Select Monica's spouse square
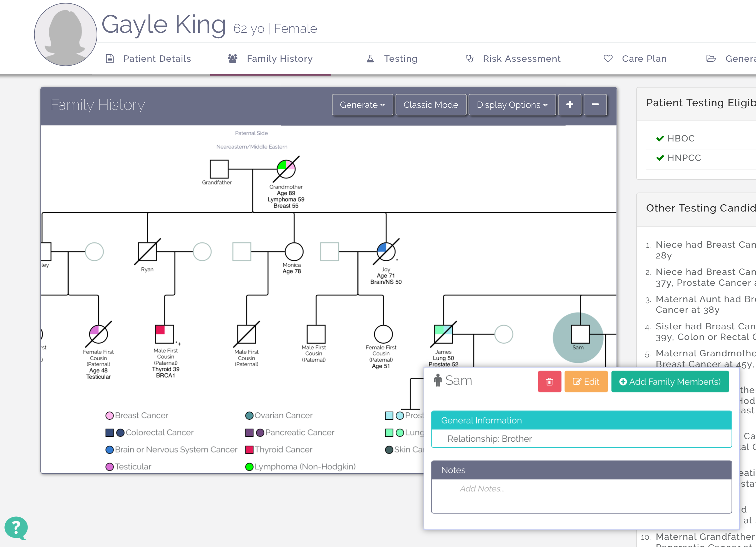The image size is (756, 547). (x=242, y=252)
